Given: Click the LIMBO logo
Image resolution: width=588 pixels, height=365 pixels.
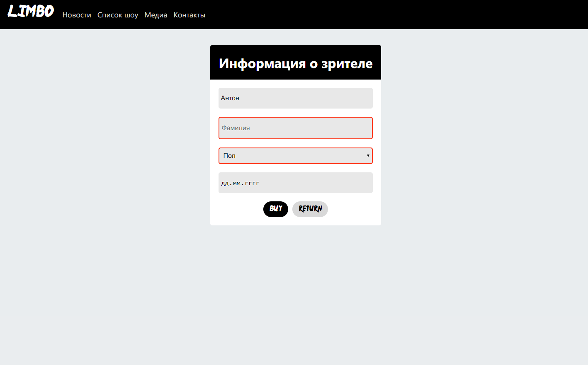Looking at the screenshot, I should pyautogui.click(x=31, y=11).
